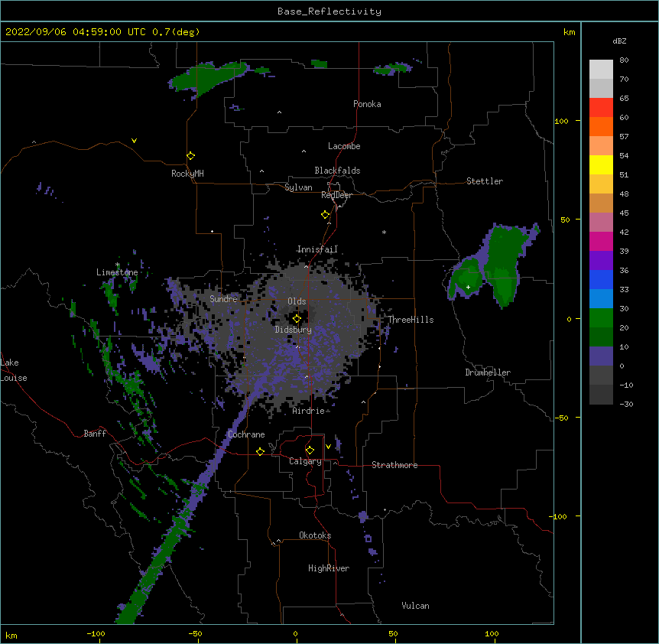Image resolution: width=659 pixels, height=644 pixels.
Task: Click the Blackfalds city label
Action: pos(337,171)
